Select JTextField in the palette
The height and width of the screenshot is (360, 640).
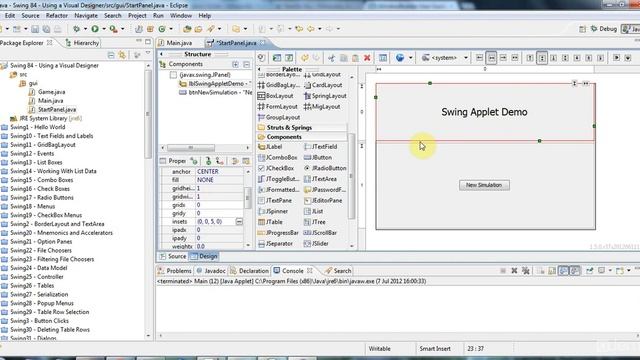click(320, 147)
